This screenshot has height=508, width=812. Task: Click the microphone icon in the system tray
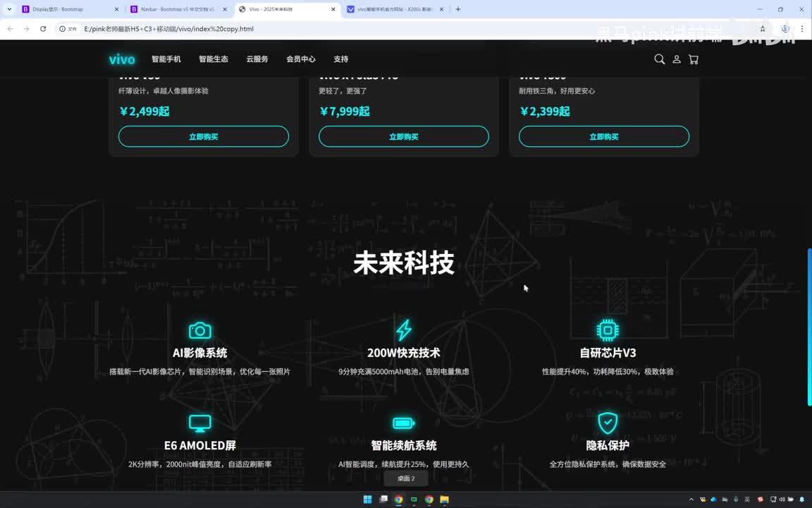click(x=736, y=500)
